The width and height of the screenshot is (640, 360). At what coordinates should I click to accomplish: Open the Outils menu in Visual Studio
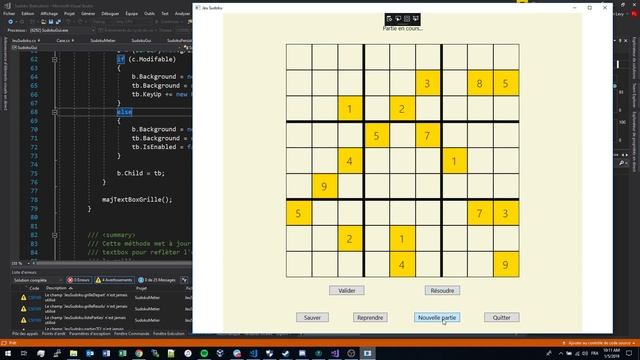pyautogui.click(x=149, y=13)
